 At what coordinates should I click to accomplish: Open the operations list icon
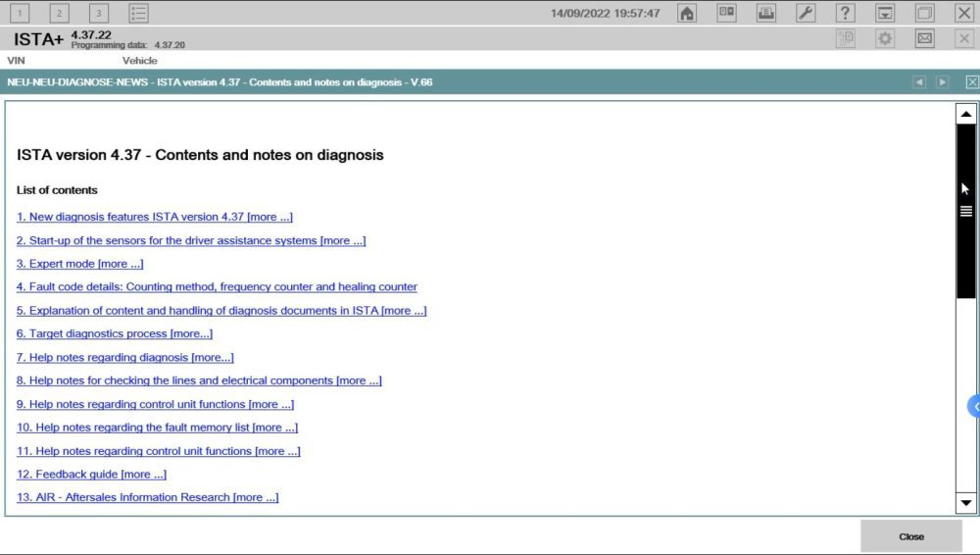(139, 13)
